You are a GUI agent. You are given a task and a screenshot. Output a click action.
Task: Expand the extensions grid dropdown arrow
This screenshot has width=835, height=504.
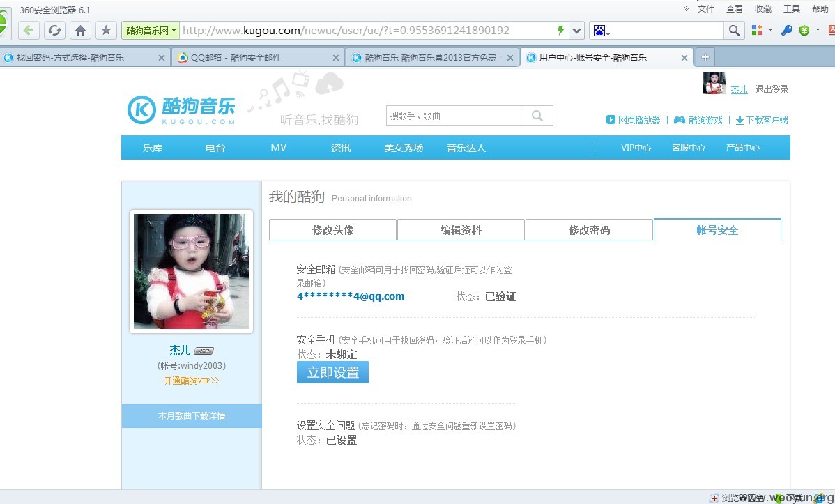coord(770,30)
